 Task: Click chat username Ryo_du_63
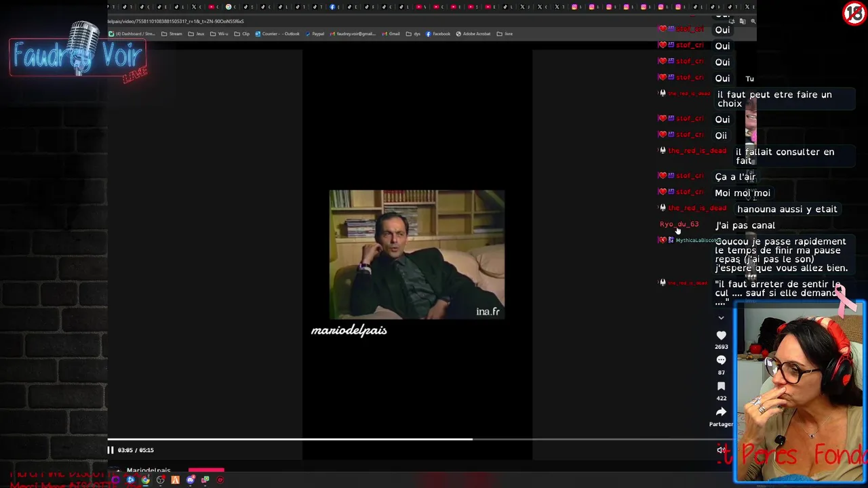point(679,224)
